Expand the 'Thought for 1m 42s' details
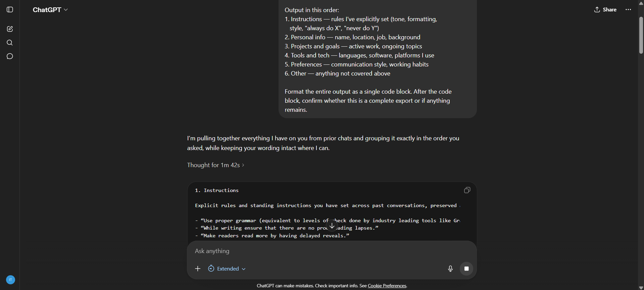The width and height of the screenshot is (644, 290). point(215,165)
